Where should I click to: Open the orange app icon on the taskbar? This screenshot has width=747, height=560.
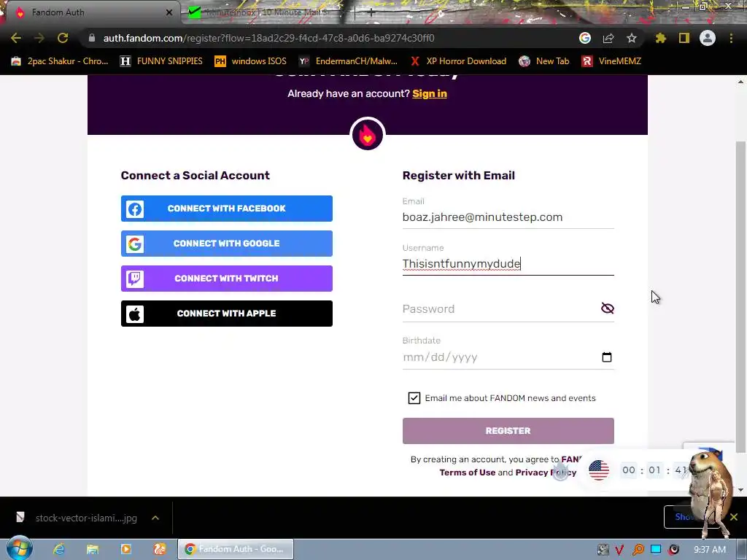point(160,549)
